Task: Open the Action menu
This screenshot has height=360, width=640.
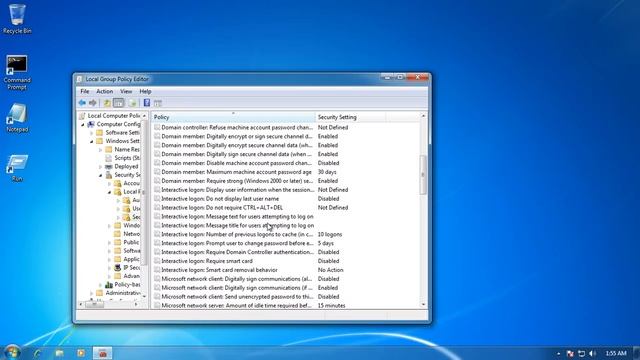Action: click(104, 91)
